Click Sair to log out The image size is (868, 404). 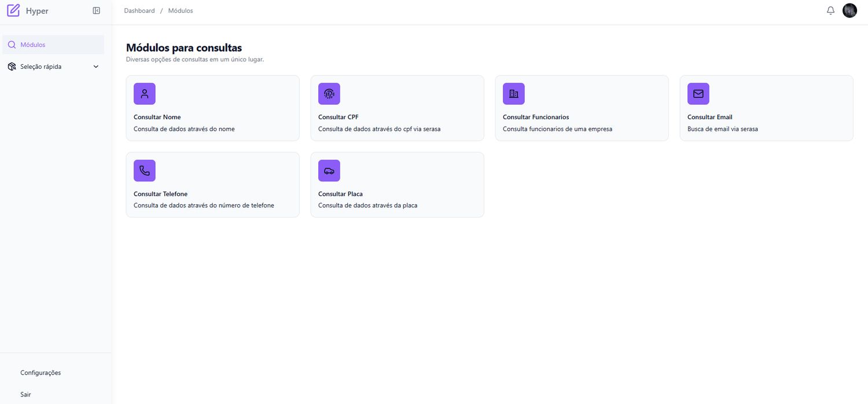[x=25, y=394]
